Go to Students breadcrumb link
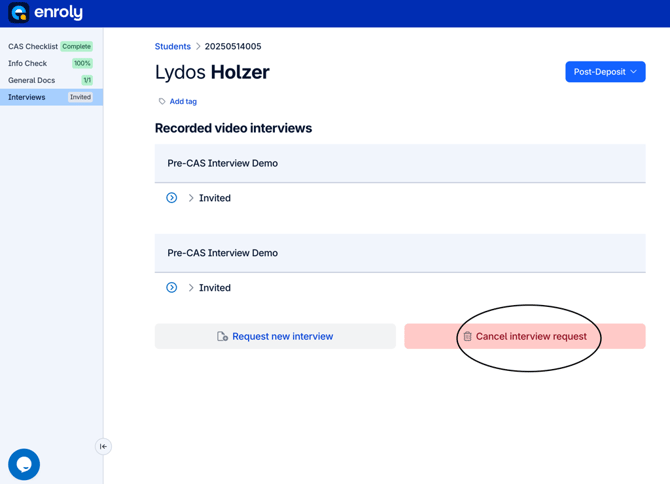 click(173, 46)
